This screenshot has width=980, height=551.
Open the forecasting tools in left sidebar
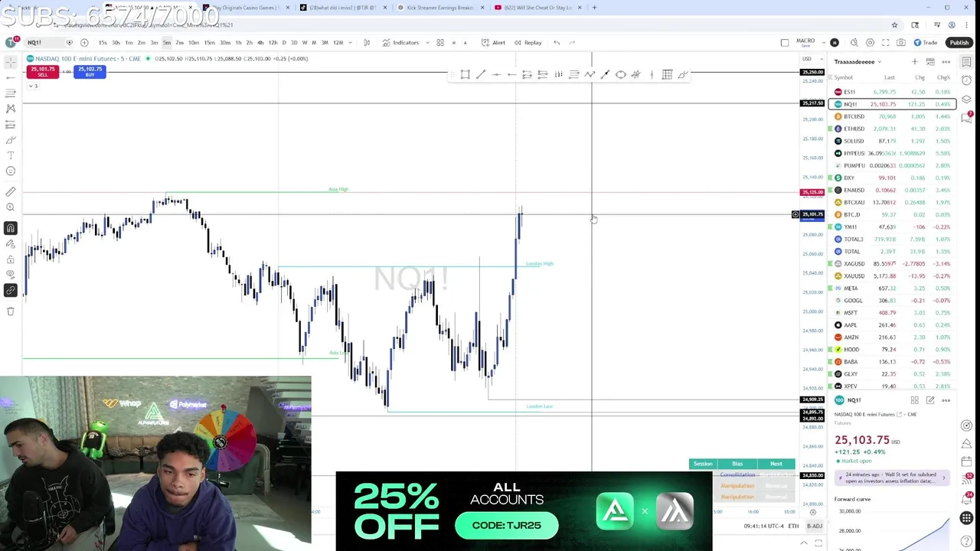point(10,124)
